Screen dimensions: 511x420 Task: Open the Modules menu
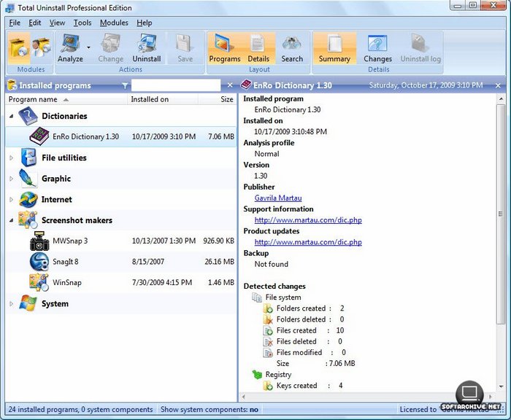click(114, 23)
